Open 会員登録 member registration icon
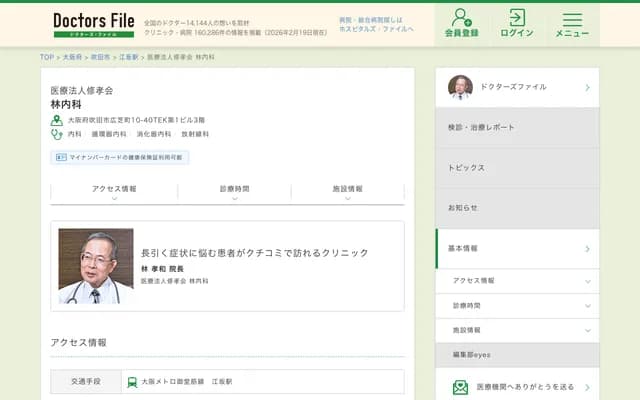Viewport: 640px width, 400px height. coord(461,24)
